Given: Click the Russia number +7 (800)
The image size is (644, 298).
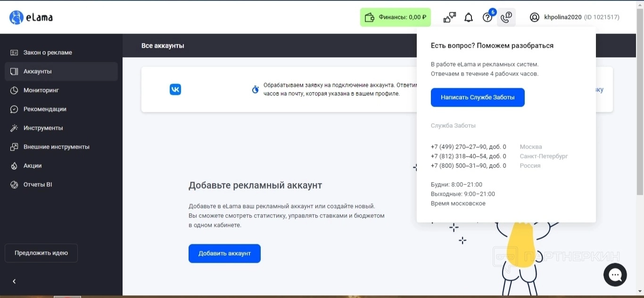Looking at the screenshot, I should tap(469, 166).
